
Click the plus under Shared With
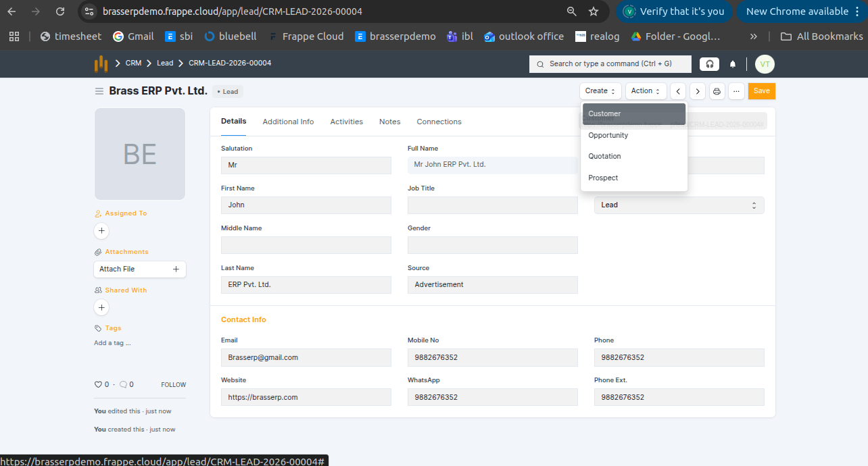(101, 308)
